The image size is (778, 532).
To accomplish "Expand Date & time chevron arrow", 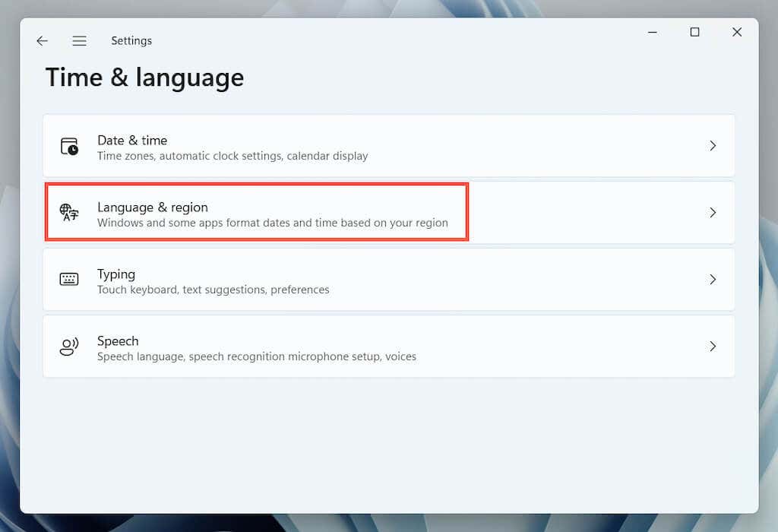I will point(713,146).
